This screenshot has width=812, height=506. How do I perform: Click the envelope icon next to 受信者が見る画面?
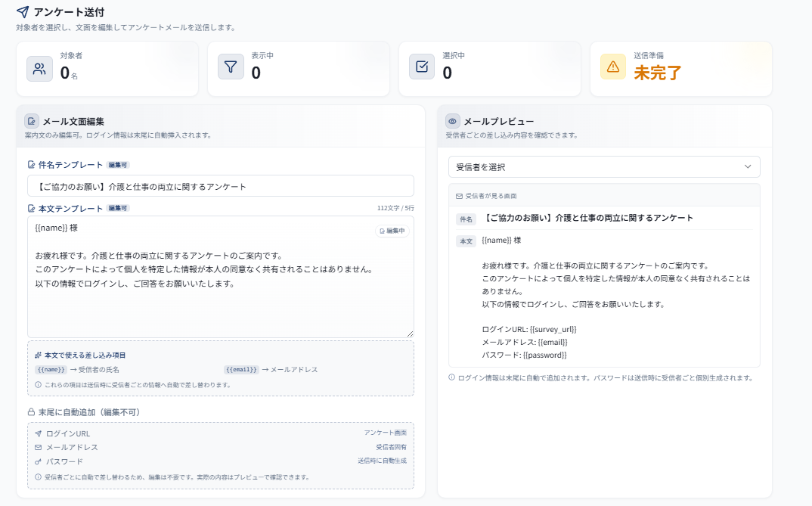[459, 196]
